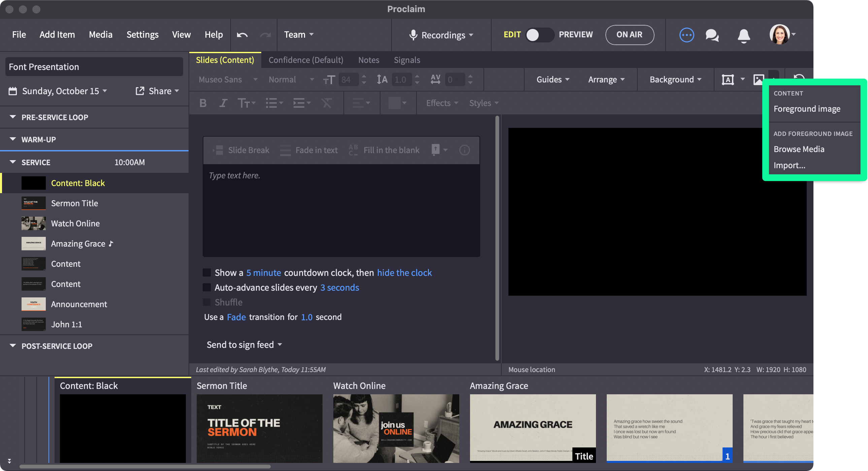Check the Auto-advance slides checkbox
The height and width of the screenshot is (471, 868).
(206, 288)
